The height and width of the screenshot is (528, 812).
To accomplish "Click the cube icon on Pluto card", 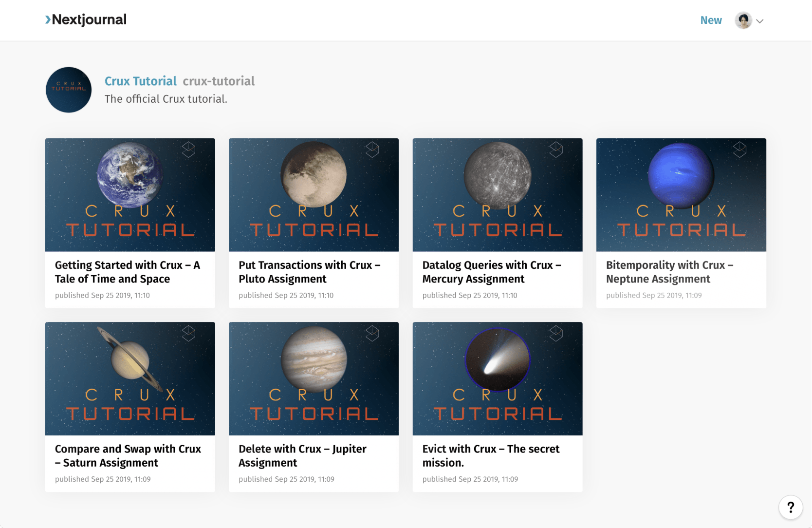I will click(372, 149).
